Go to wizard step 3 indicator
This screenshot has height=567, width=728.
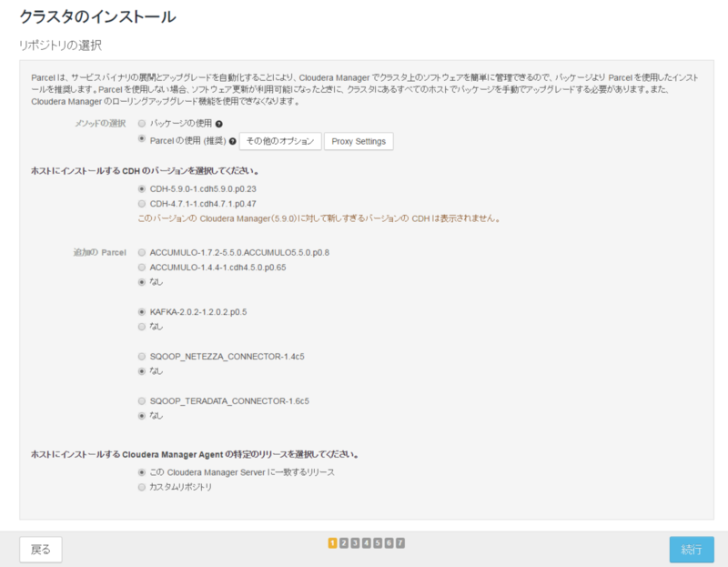[355, 542]
